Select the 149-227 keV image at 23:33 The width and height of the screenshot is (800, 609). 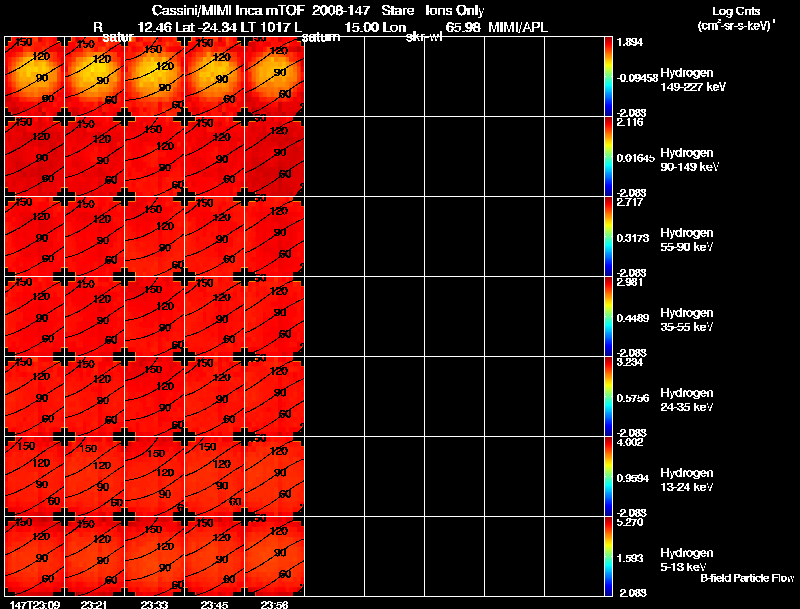(x=155, y=76)
